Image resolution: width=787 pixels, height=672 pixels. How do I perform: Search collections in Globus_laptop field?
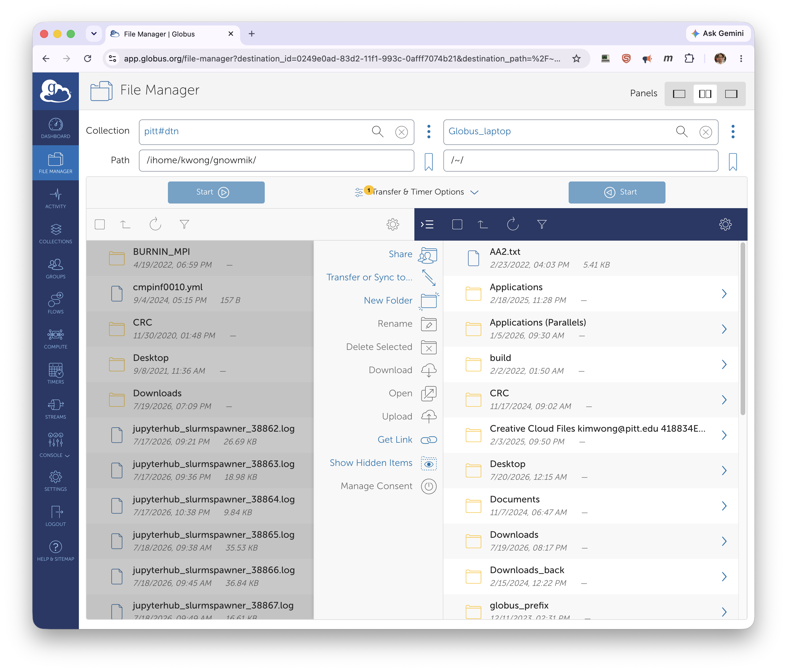(x=682, y=132)
